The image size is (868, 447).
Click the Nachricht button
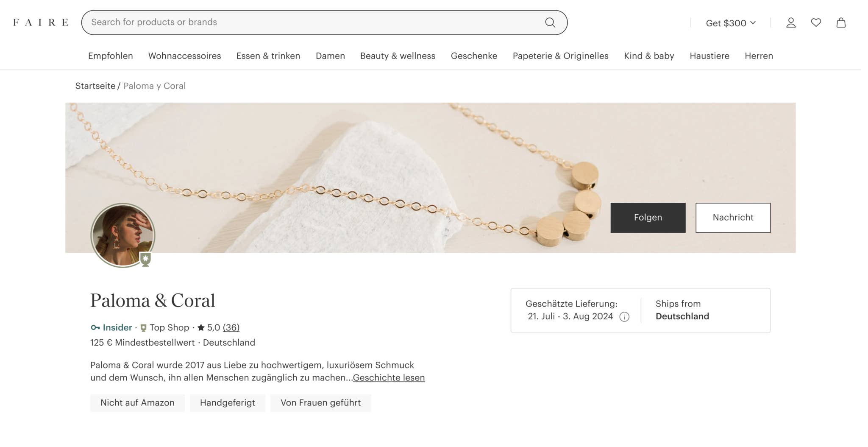pyautogui.click(x=733, y=218)
